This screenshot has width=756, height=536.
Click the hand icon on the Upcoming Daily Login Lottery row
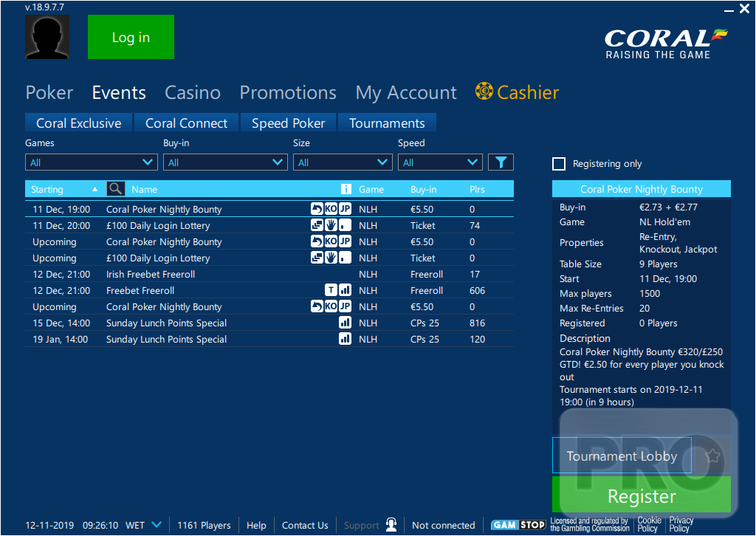pyautogui.click(x=331, y=258)
